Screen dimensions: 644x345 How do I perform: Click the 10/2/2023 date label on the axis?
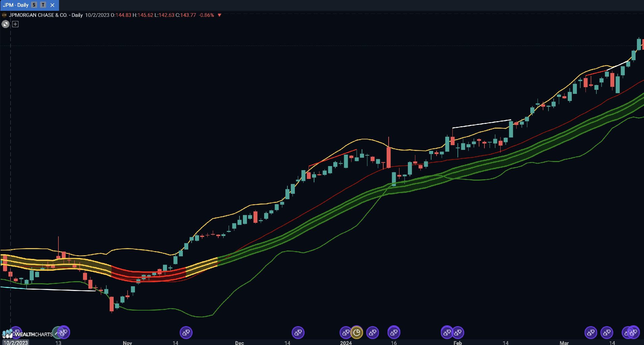(16, 343)
